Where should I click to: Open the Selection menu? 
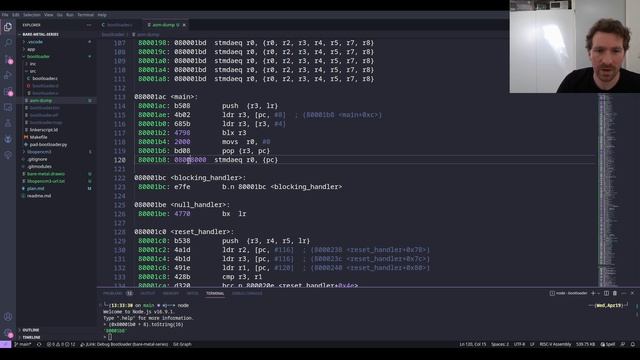click(32, 15)
